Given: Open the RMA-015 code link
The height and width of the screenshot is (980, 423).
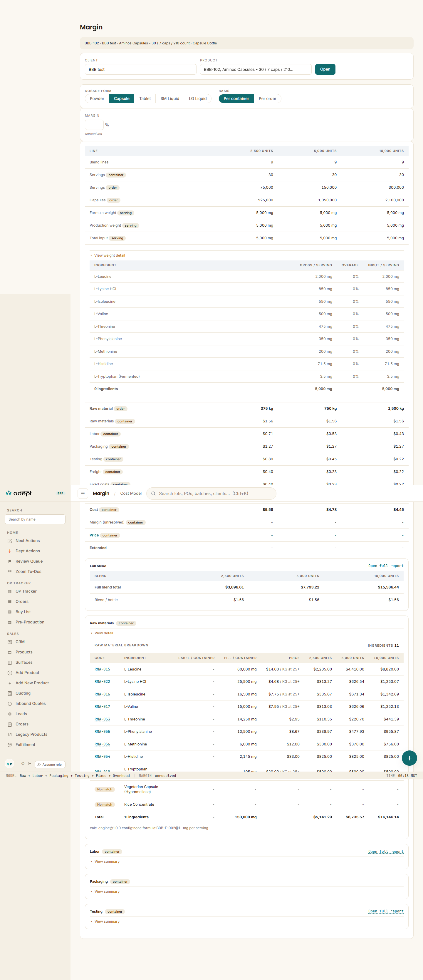Looking at the screenshot, I should coord(102,669).
